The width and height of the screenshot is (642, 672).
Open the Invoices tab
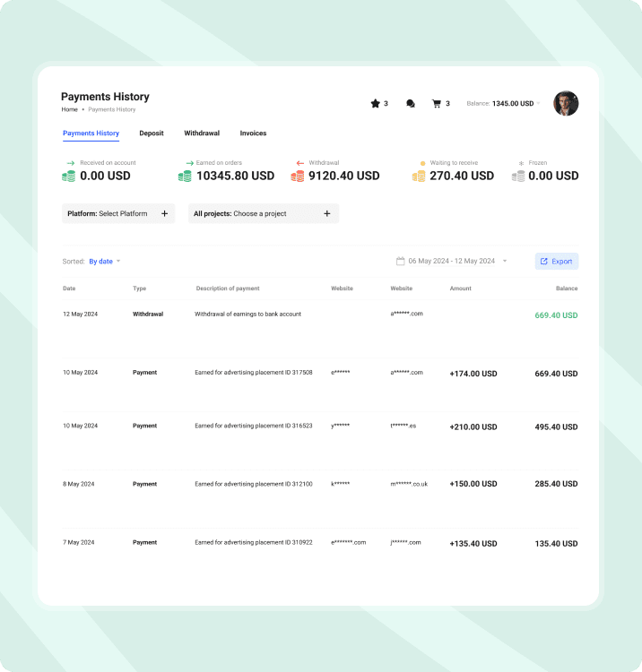253,134
